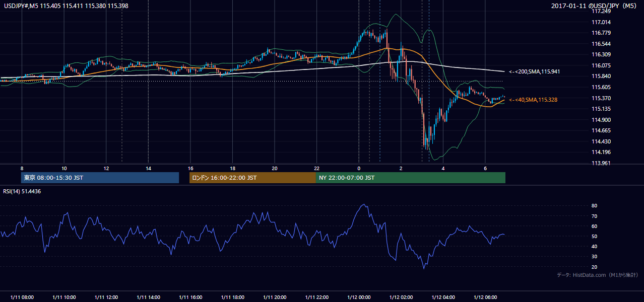The width and height of the screenshot is (644, 302).
Task: Click hour axis label 14 under price chart
Action: [x=148, y=168]
